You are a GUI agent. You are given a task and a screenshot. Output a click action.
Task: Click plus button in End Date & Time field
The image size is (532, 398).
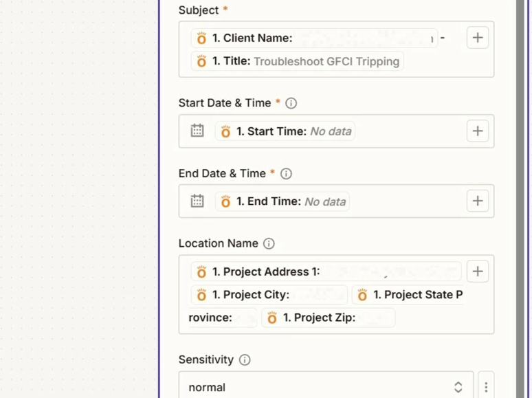pyautogui.click(x=478, y=201)
